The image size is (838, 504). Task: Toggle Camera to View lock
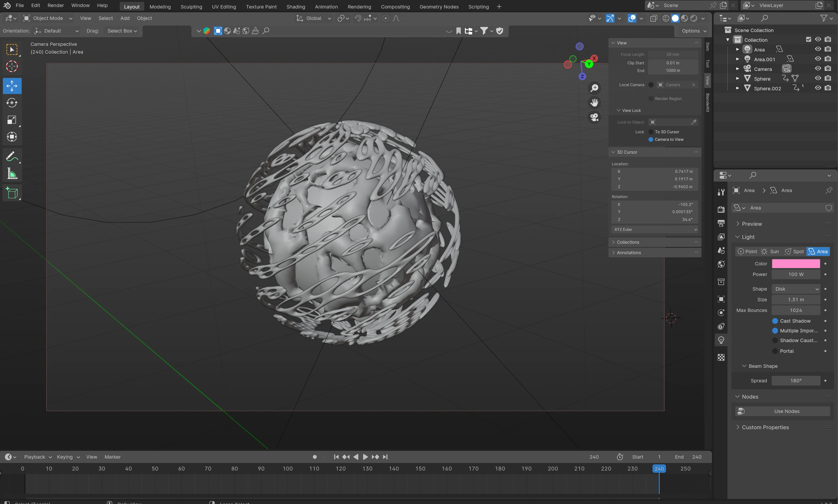coord(651,139)
